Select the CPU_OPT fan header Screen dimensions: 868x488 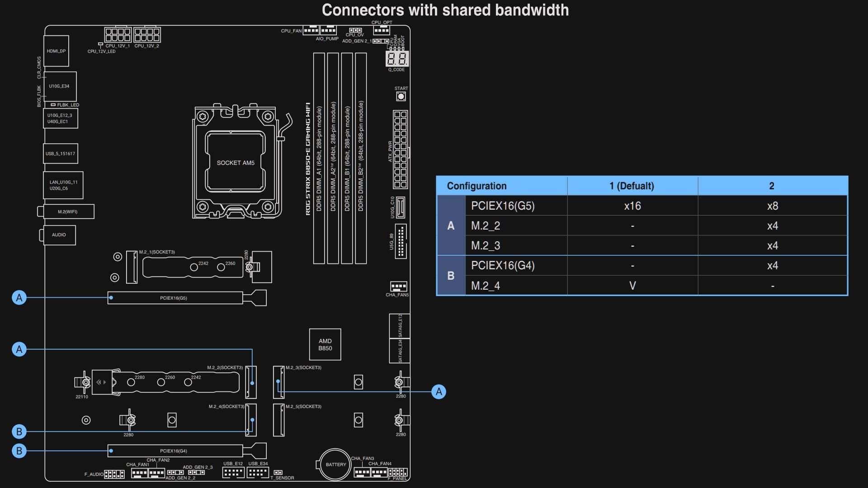coord(382,30)
